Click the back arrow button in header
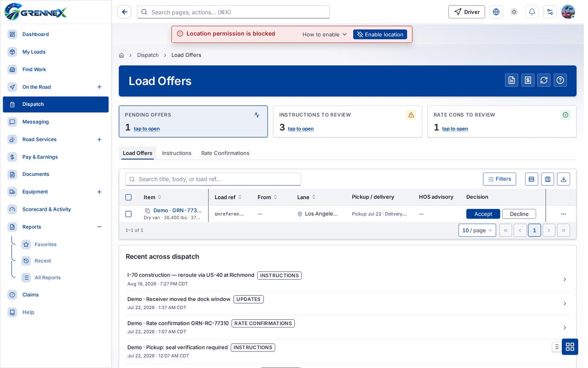588x368 pixels. [x=124, y=12]
